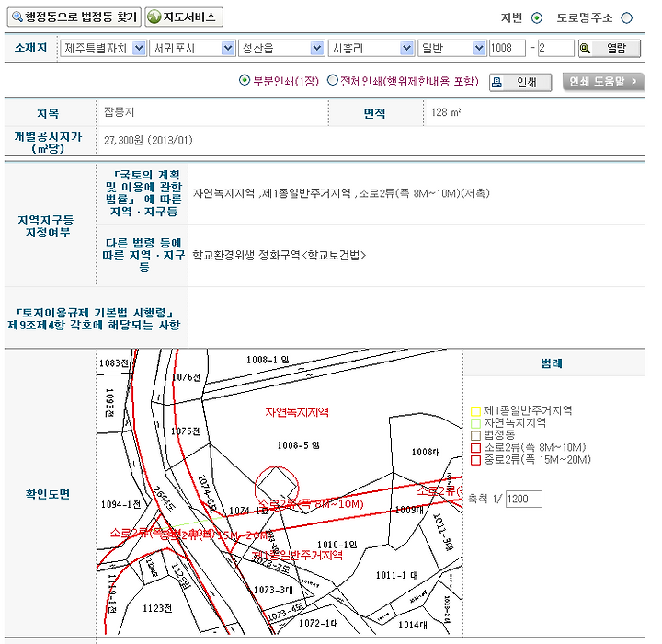
Task: Click the 열람 view button
Action: tap(610, 48)
